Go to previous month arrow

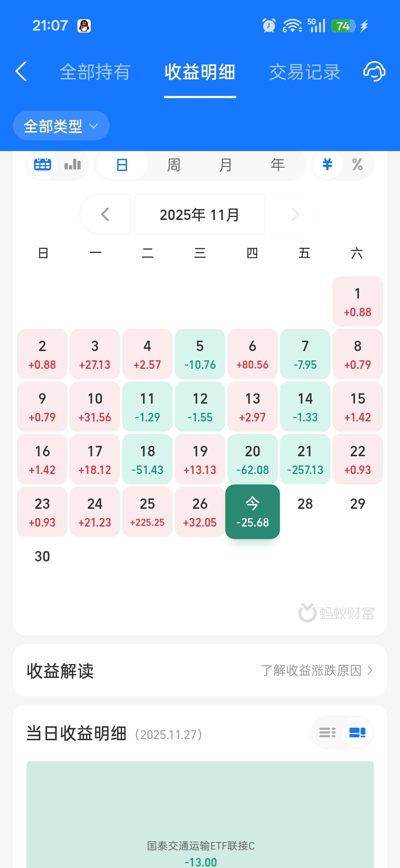click(105, 214)
